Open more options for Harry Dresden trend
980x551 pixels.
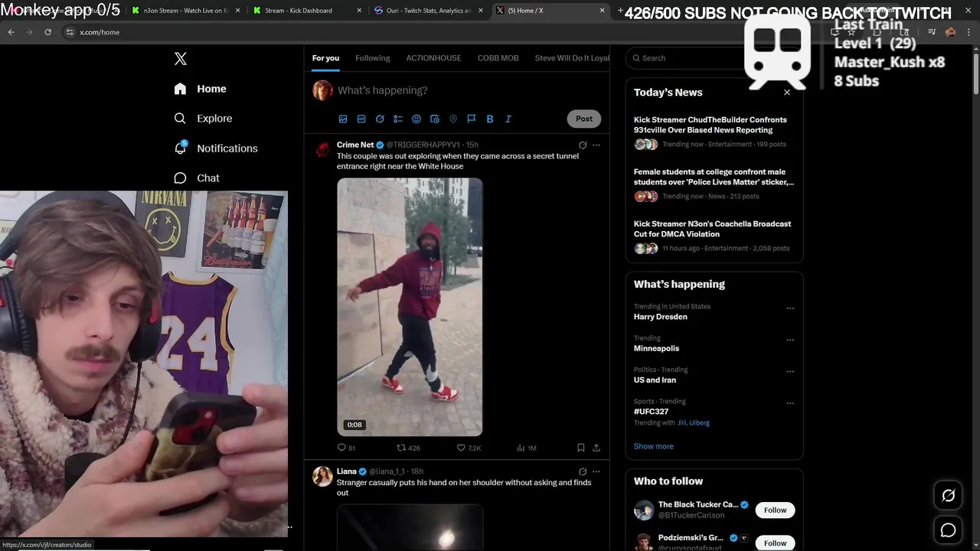tap(790, 308)
